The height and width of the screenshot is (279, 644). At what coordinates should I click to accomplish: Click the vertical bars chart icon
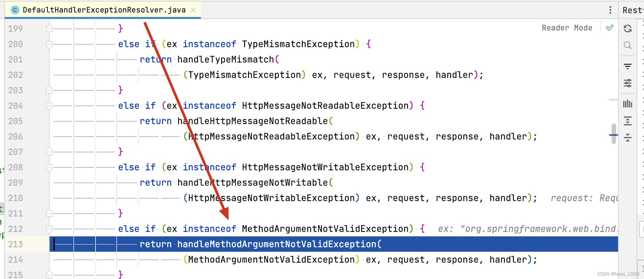click(x=627, y=104)
